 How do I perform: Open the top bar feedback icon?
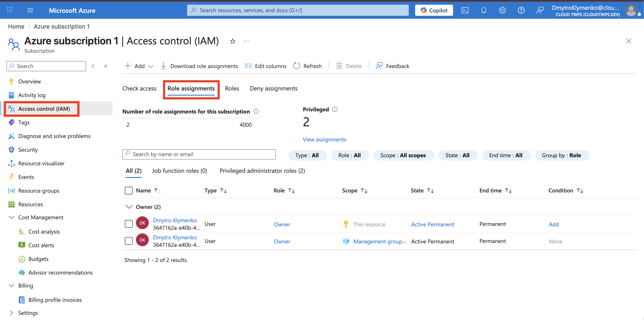[x=540, y=10]
